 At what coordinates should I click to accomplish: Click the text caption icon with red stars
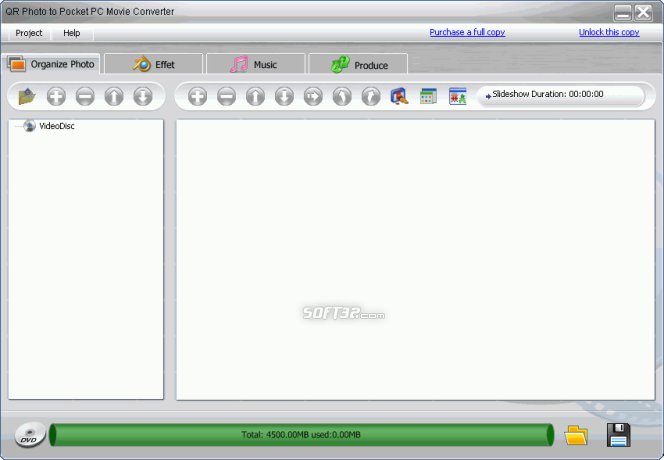point(457,96)
